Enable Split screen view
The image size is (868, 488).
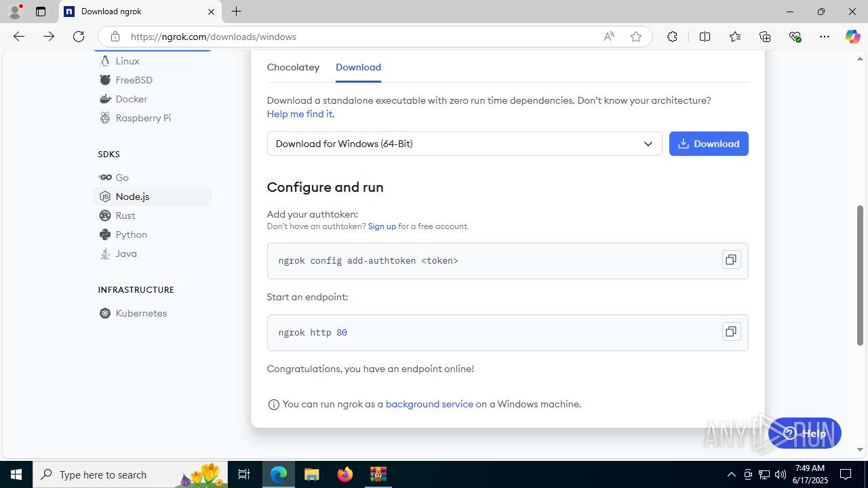coord(705,37)
